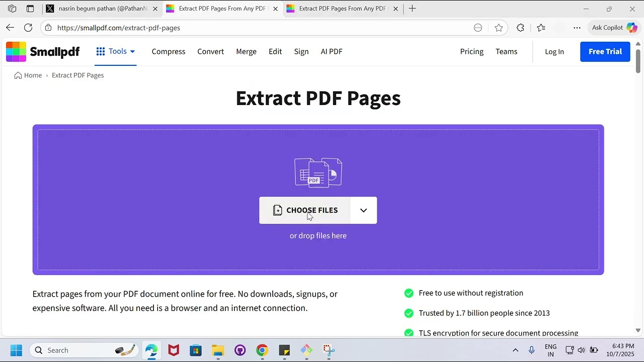
Task: Open Microsoft Store from taskbar
Action: pos(196,350)
